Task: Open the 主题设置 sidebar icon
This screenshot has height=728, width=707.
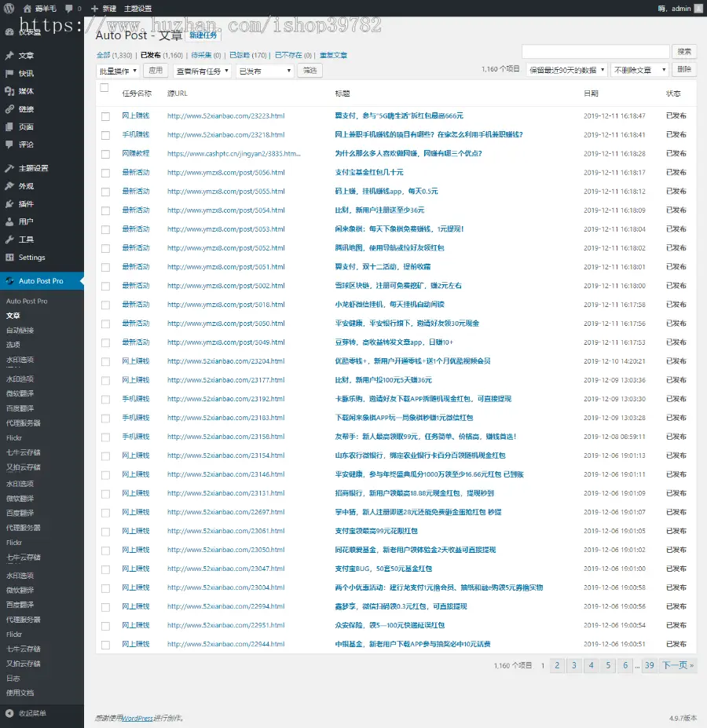Action: click(9, 168)
